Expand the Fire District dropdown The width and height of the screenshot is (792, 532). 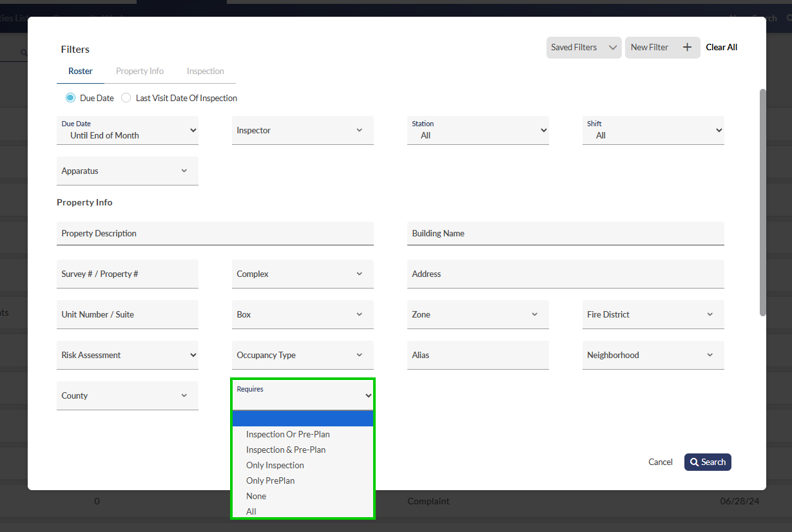point(653,314)
